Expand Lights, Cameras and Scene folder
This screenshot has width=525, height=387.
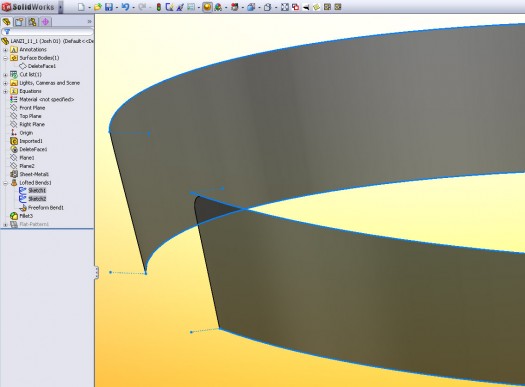(5, 83)
